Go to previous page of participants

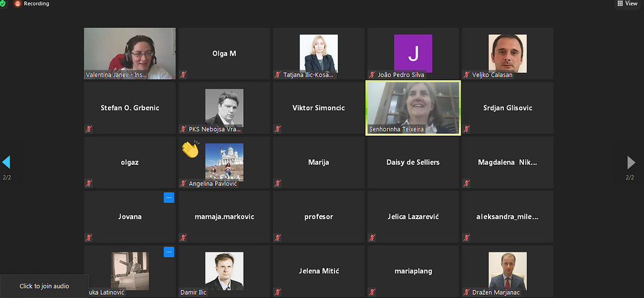[x=6, y=162]
